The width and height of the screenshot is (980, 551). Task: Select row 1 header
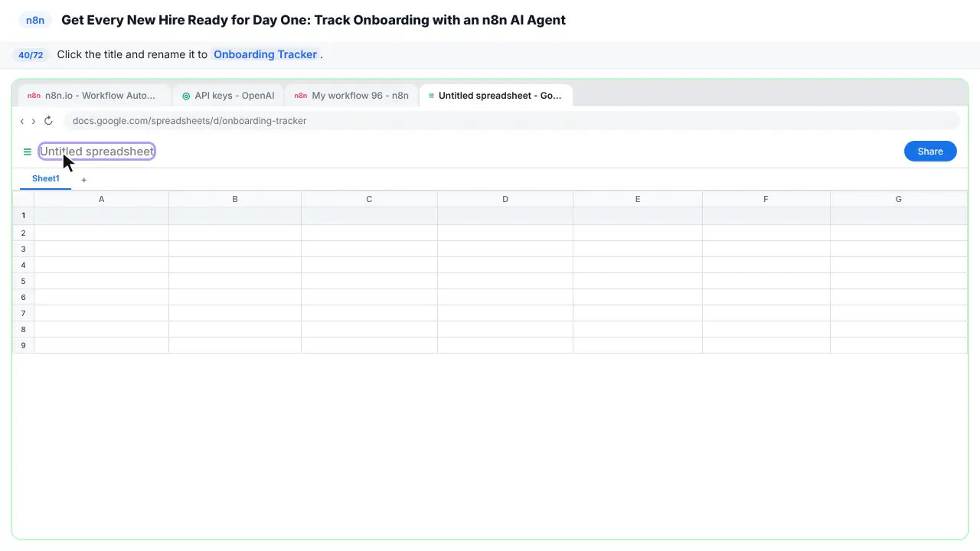[23, 216]
